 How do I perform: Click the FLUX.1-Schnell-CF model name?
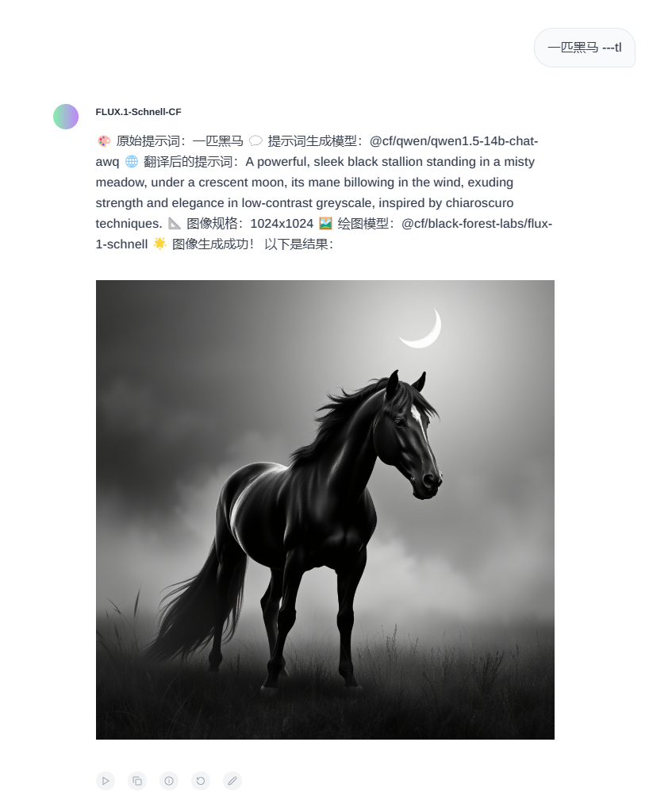point(138,112)
